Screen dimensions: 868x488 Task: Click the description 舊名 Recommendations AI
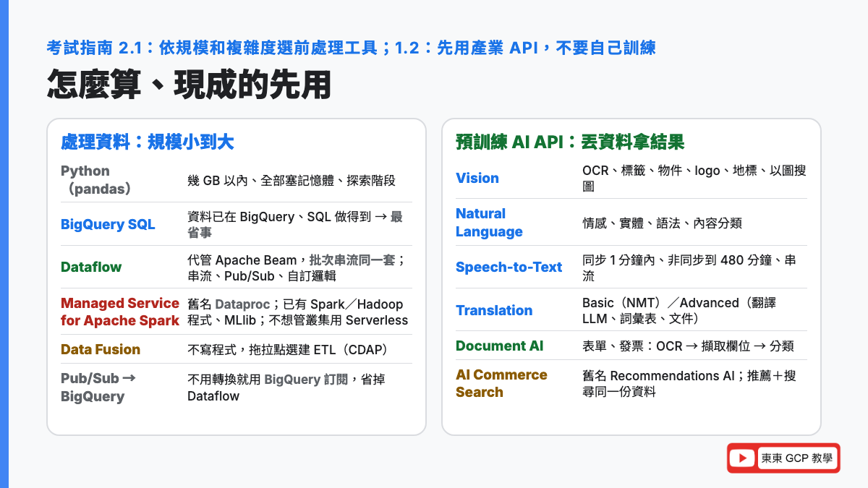pos(689,384)
